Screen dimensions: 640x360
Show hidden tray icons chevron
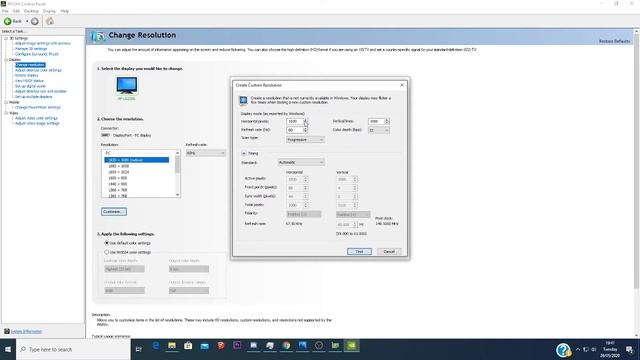click(578, 349)
